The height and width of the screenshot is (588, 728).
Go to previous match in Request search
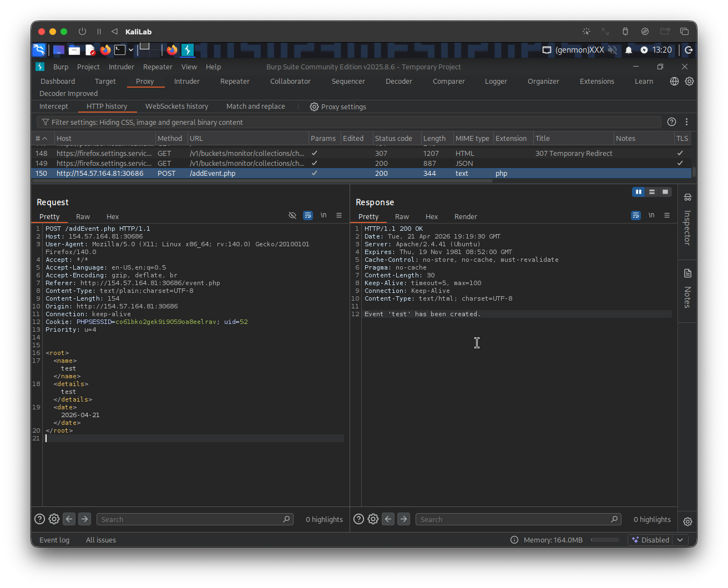coord(69,519)
